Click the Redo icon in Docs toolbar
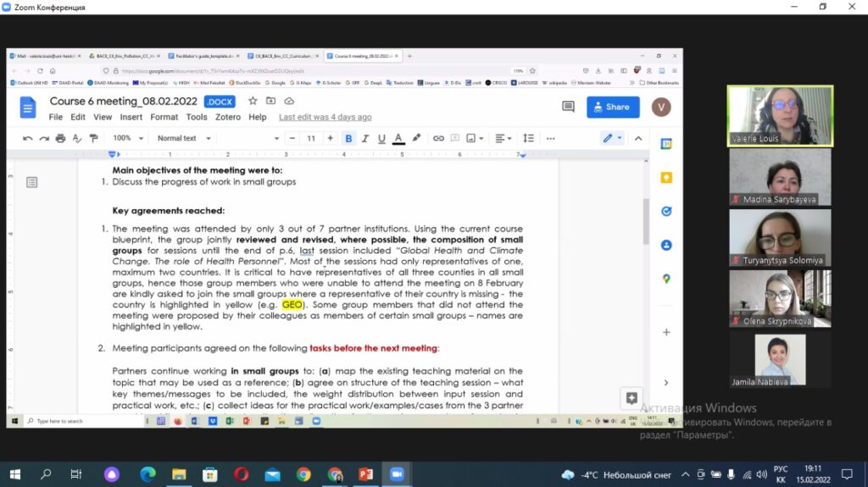Image resolution: width=868 pixels, height=487 pixels. 44,138
